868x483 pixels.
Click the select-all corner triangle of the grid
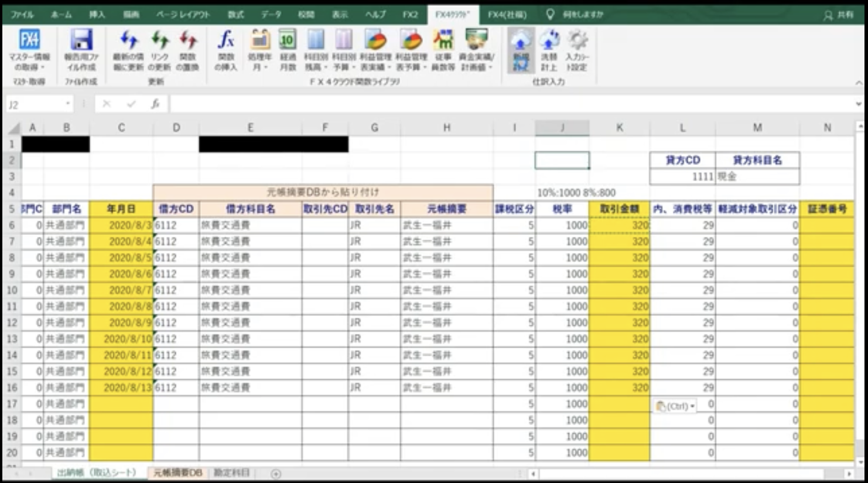click(13, 128)
